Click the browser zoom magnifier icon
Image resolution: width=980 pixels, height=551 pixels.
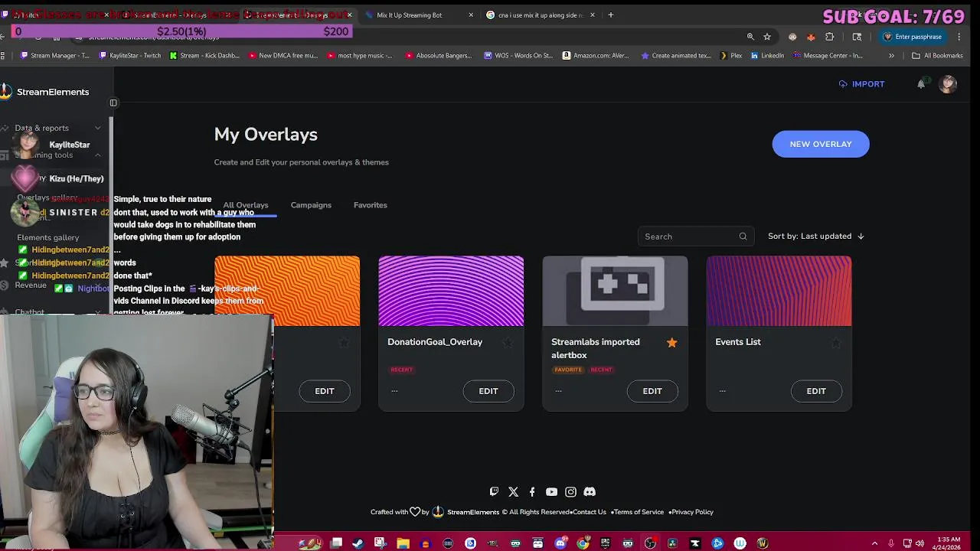[750, 37]
